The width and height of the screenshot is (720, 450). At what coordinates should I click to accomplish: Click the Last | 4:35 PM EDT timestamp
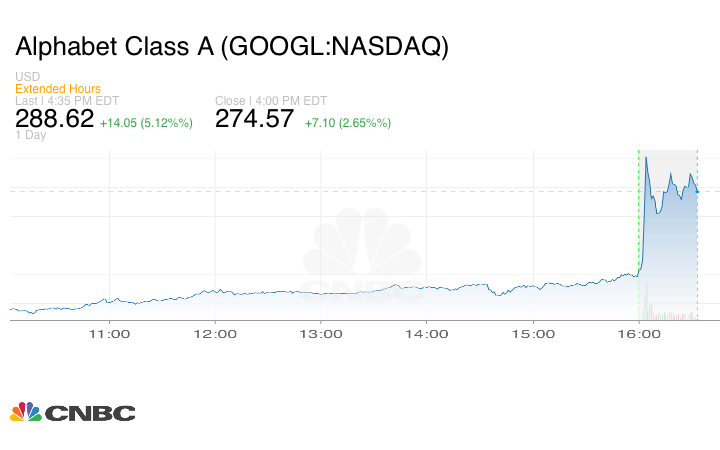tap(69, 101)
